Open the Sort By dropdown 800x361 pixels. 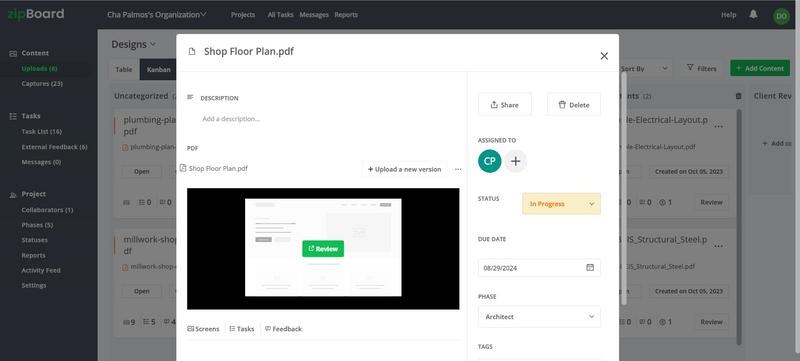[x=644, y=68]
